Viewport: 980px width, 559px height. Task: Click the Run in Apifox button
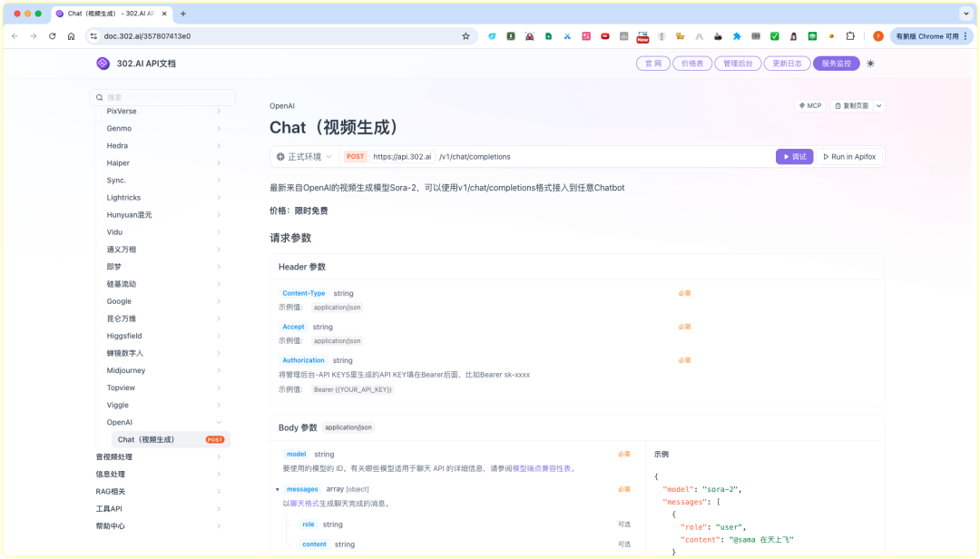coord(849,156)
